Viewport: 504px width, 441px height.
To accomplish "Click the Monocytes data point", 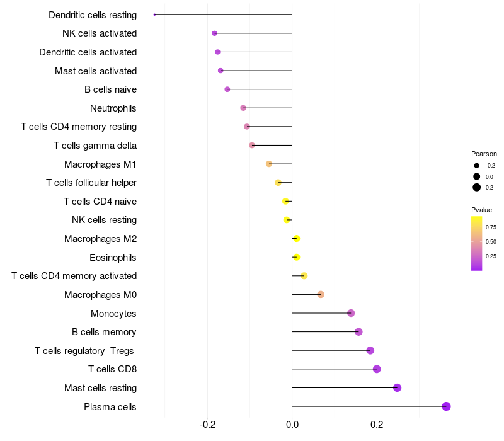I will tap(351, 313).
